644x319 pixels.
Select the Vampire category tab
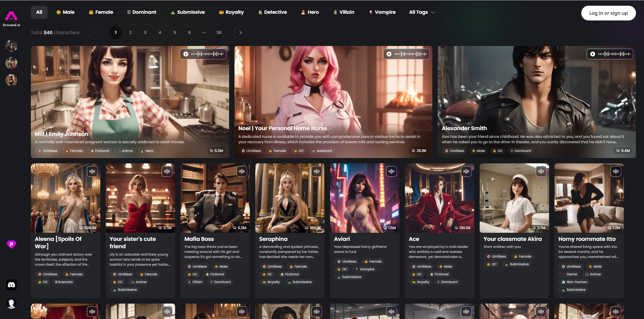[x=382, y=12]
